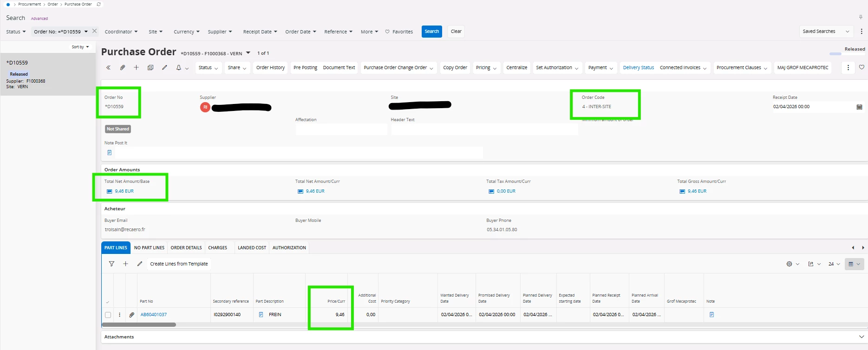This screenshot has width=868, height=350.
Task: Select the PART LINES tab
Action: coord(116,248)
